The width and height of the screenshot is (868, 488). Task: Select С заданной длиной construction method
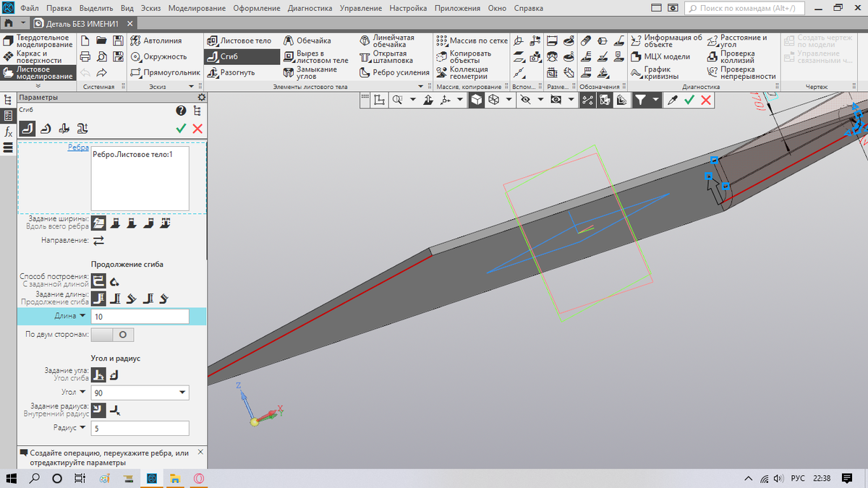[99, 281]
